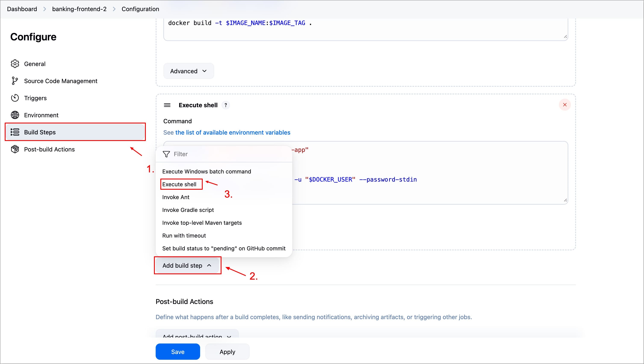Click the Source Code Management branch icon
The image size is (644, 364).
tap(15, 81)
